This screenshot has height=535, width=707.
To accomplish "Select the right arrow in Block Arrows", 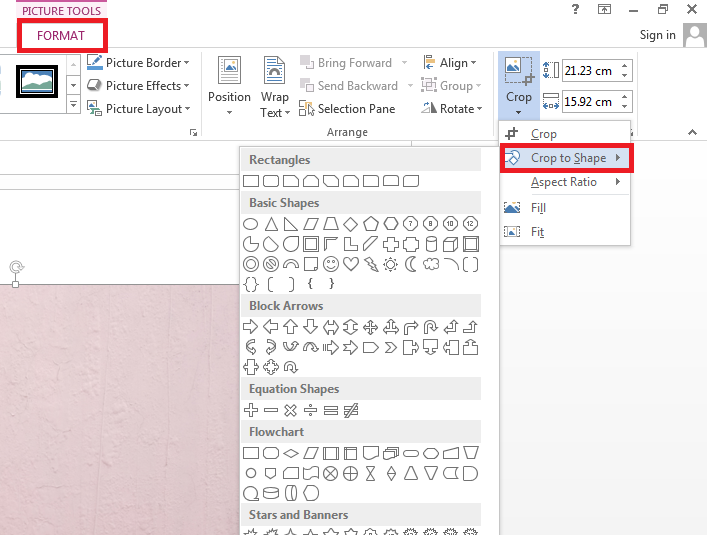I will (x=251, y=327).
